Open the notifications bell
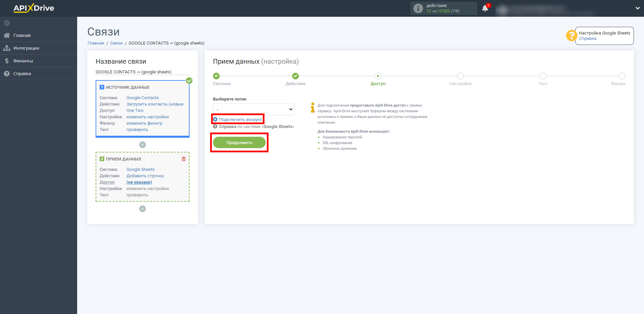Screen dimensions: 644x314 (485, 8)
